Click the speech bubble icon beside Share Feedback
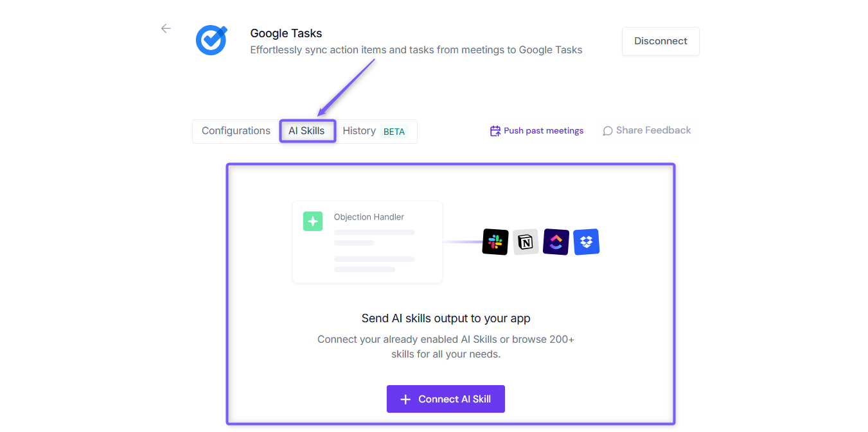Screen dimensions: 868x432 [x=608, y=131]
